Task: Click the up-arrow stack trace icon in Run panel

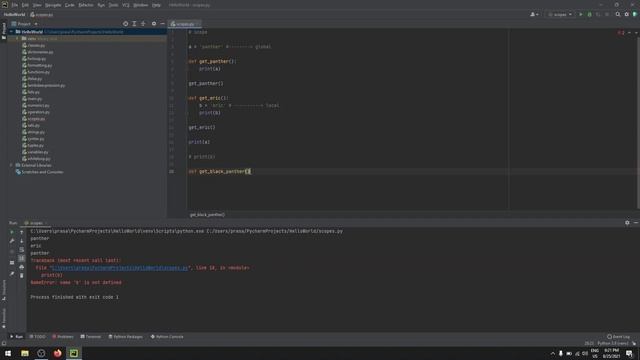Action: [x=22, y=232]
